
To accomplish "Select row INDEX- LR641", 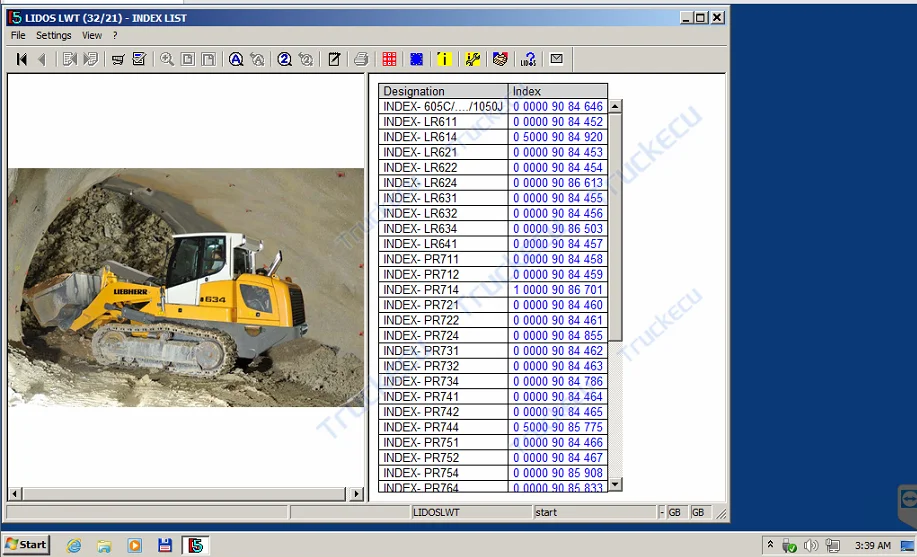I will pyautogui.click(x=443, y=244).
